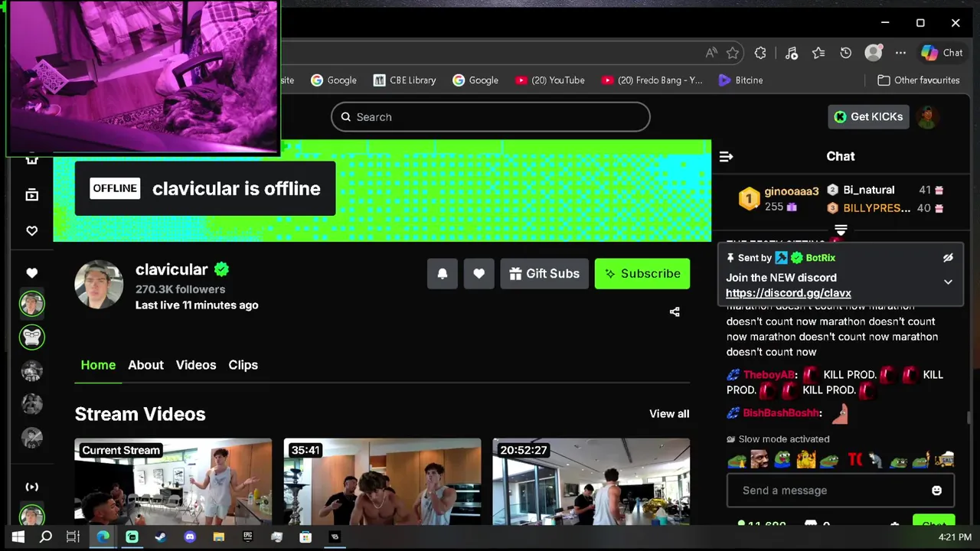
Task: Open Windows taskbar search
Action: 46,537
